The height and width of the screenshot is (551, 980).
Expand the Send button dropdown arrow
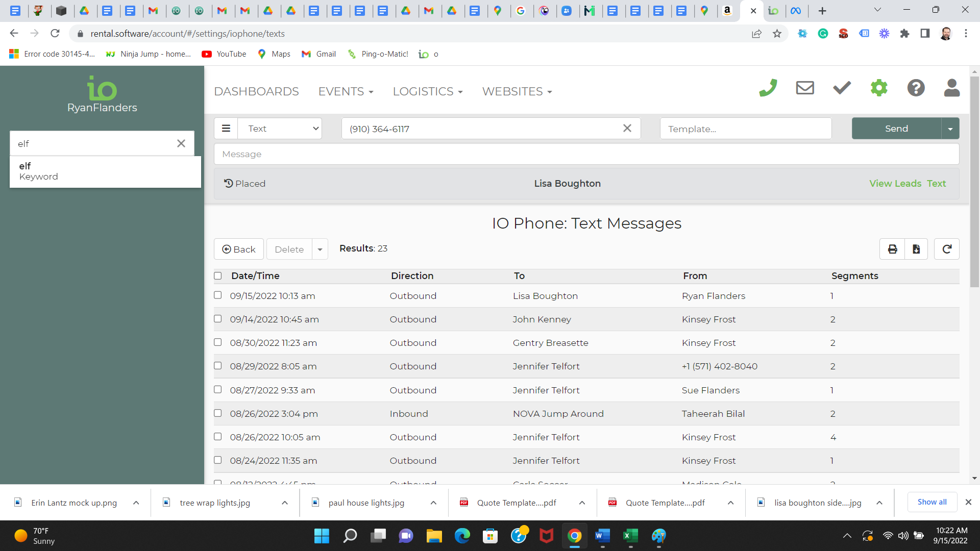950,129
